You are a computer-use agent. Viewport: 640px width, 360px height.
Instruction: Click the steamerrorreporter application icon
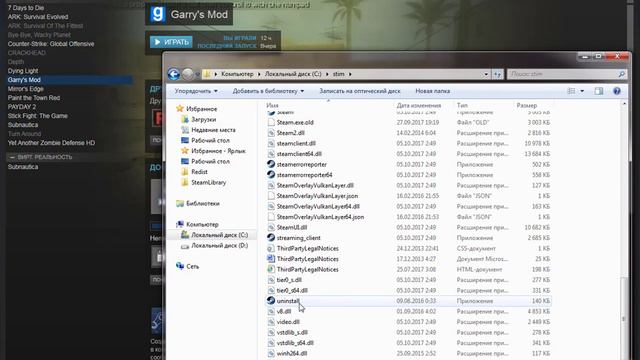(271, 164)
